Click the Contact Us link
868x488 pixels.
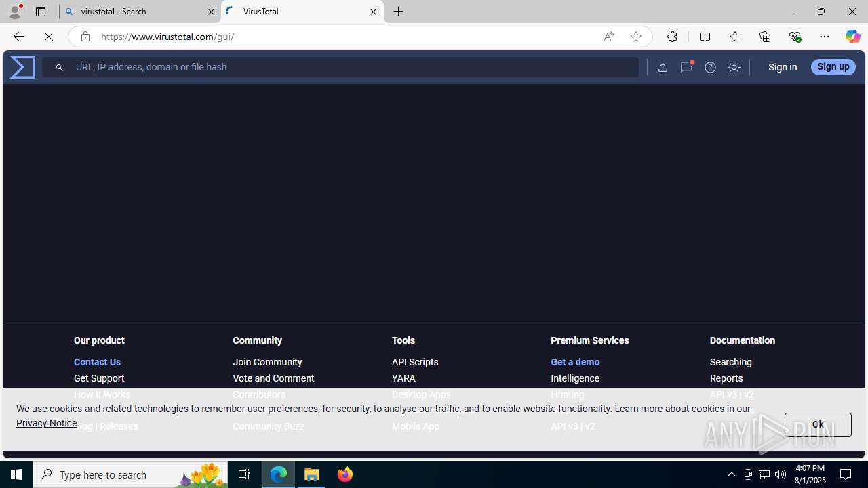tap(97, 362)
